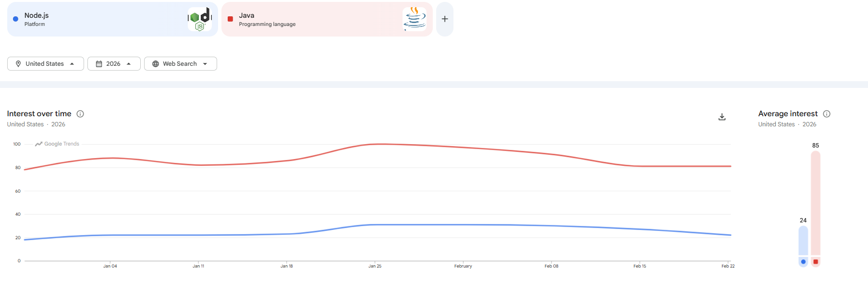The width and height of the screenshot is (868, 293).
Task: Click the Feb 08 axis label
Action: (551, 266)
